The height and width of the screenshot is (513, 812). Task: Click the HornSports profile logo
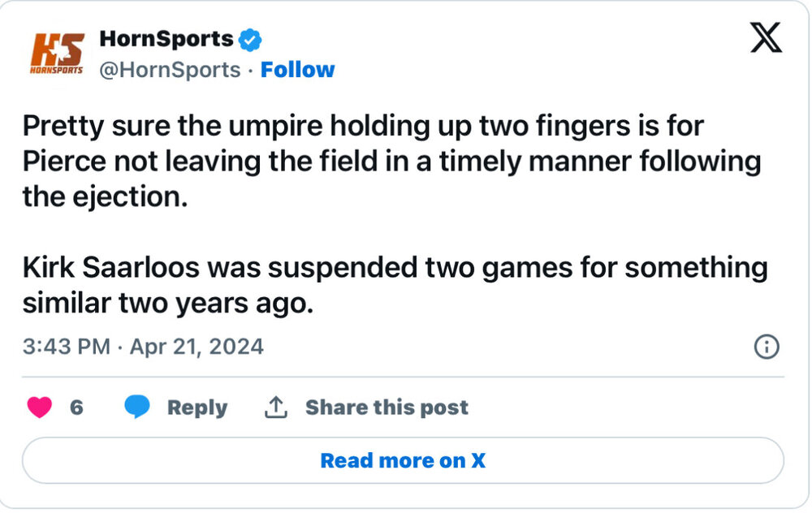[x=56, y=53]
